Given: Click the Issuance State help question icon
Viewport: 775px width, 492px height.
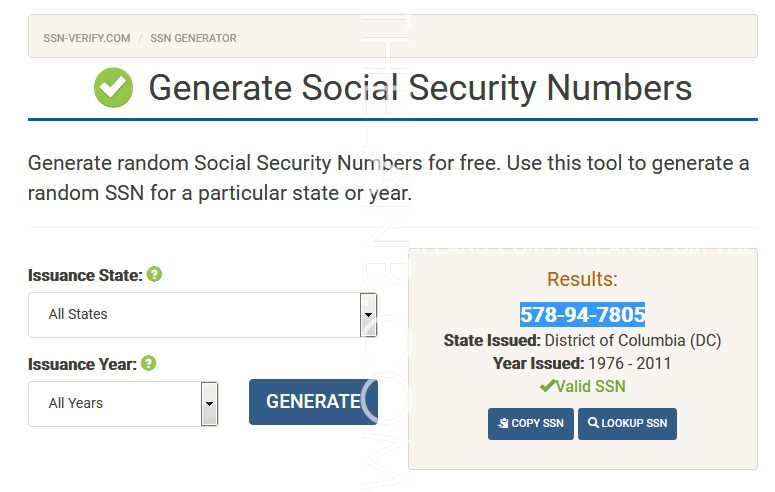Looking at the screenshot, I should [x=154, y=274].
